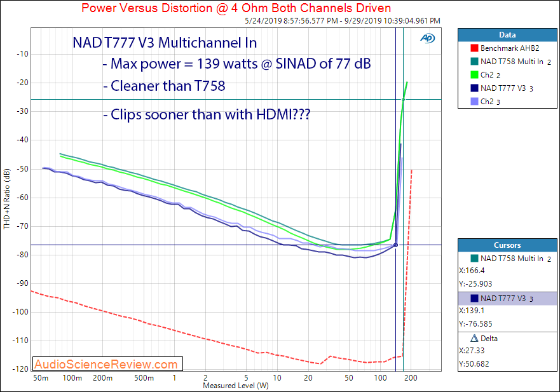Viewport: 560px width, 392px height.
Task: Click the 500m tick on the horizontal axis
Action: click(x=144, y=378)
